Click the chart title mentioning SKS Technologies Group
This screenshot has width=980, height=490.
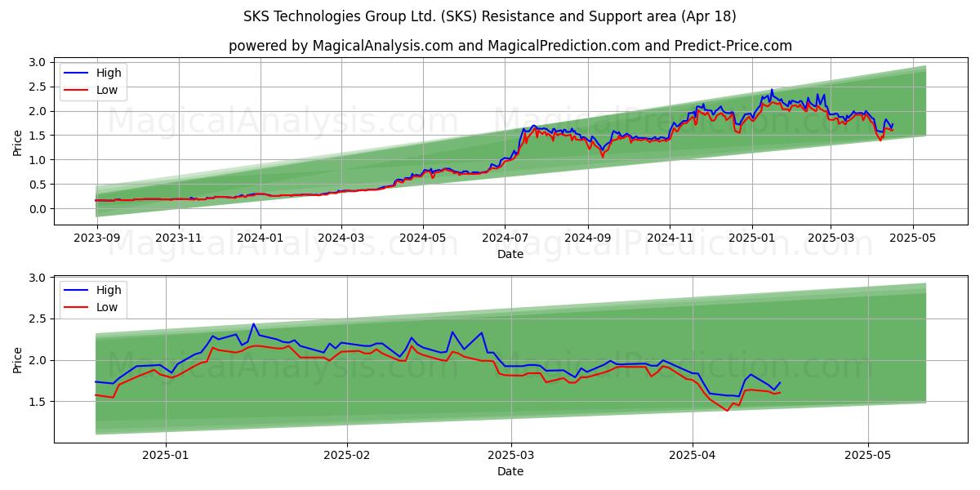click(x=490, y=16)
